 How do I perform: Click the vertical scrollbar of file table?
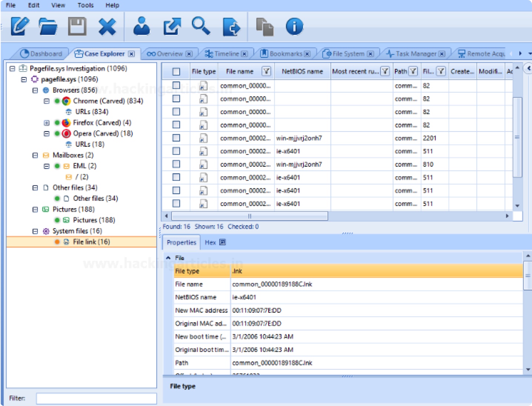518,137
